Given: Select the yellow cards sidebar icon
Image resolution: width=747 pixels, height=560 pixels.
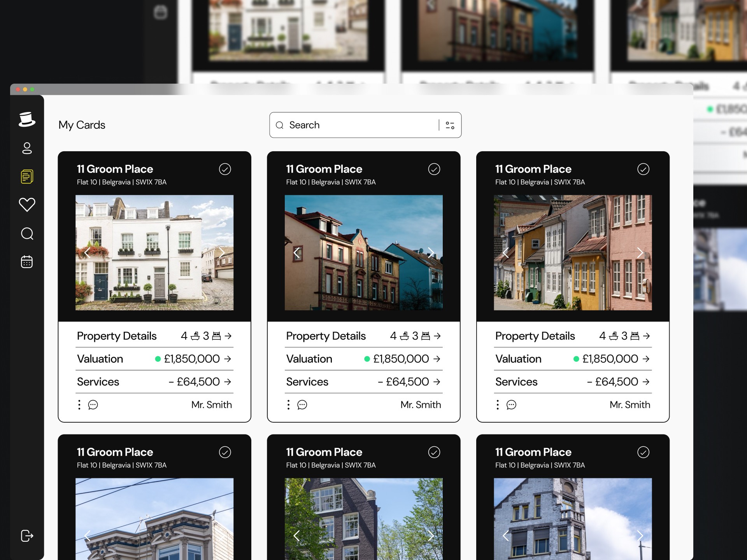Looking at the screenshot, I should 27,177.
